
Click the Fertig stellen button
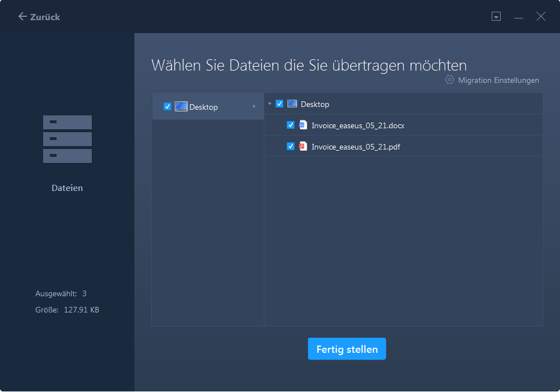coord(347,349)
